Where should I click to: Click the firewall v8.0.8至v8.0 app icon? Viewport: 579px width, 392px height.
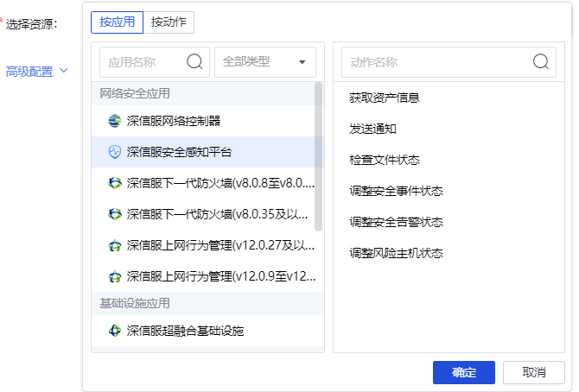point(114,183)
